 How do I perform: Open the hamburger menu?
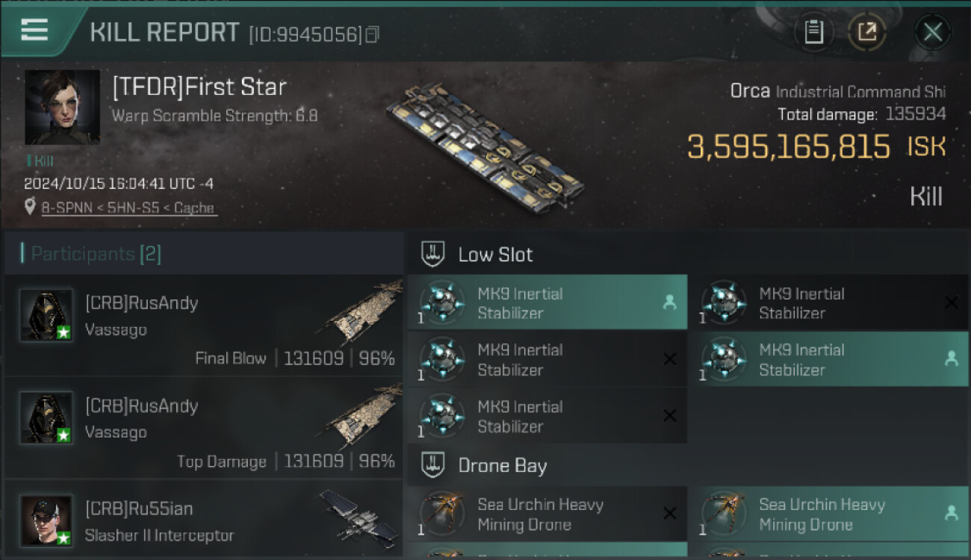click(x=34, y=30)
